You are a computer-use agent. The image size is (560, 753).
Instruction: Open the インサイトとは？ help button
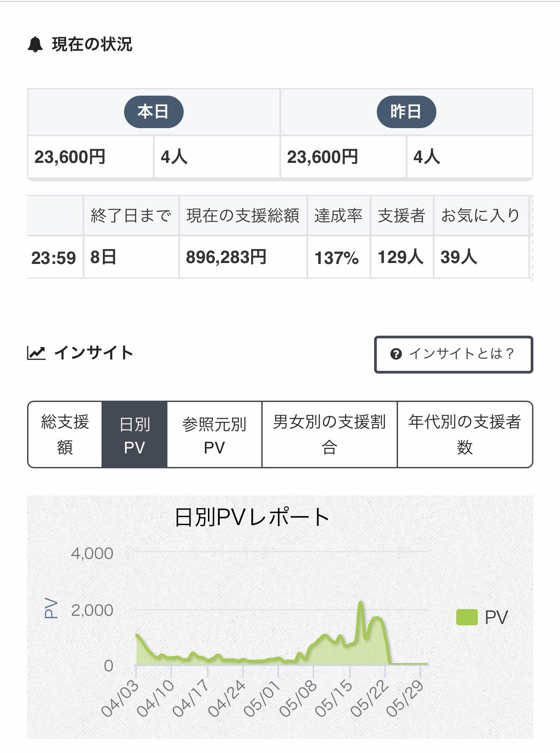tap(453, 354)
